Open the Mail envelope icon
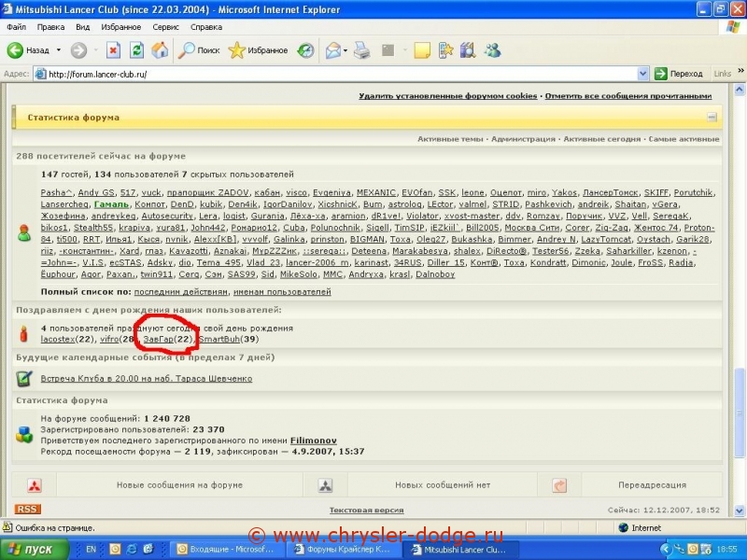747x560 pixels. click(333, 50)
